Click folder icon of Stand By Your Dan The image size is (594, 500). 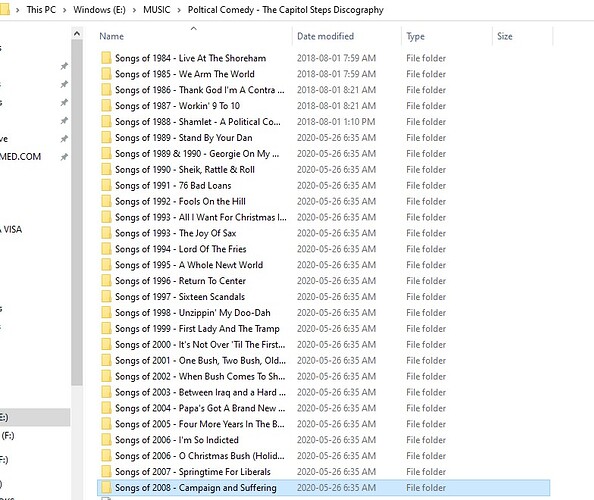point(106,138)
